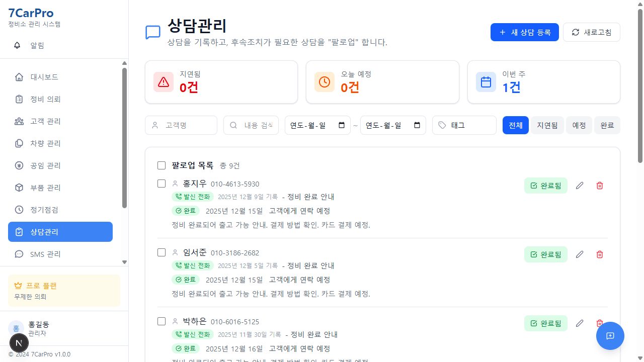644x362 pixels.
Task: Open the start date calendar picker
Action: pyautogui.click(x=341, y=125)
